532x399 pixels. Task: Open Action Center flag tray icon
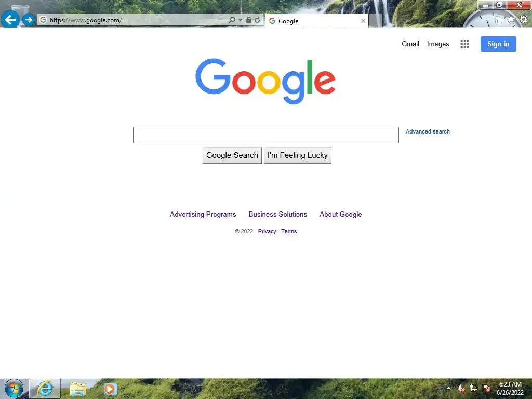(486, 389)
